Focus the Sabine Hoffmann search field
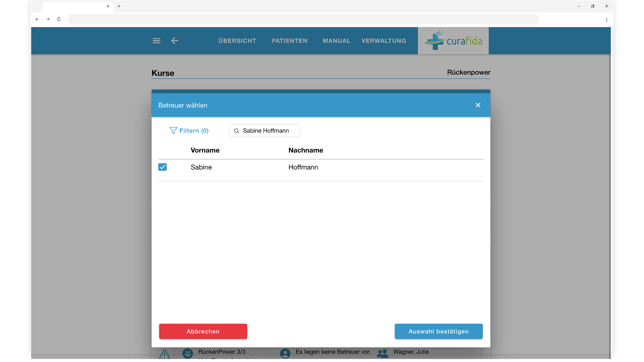The height and width of the screenshot is (362, 644). (x=264, y=131)
